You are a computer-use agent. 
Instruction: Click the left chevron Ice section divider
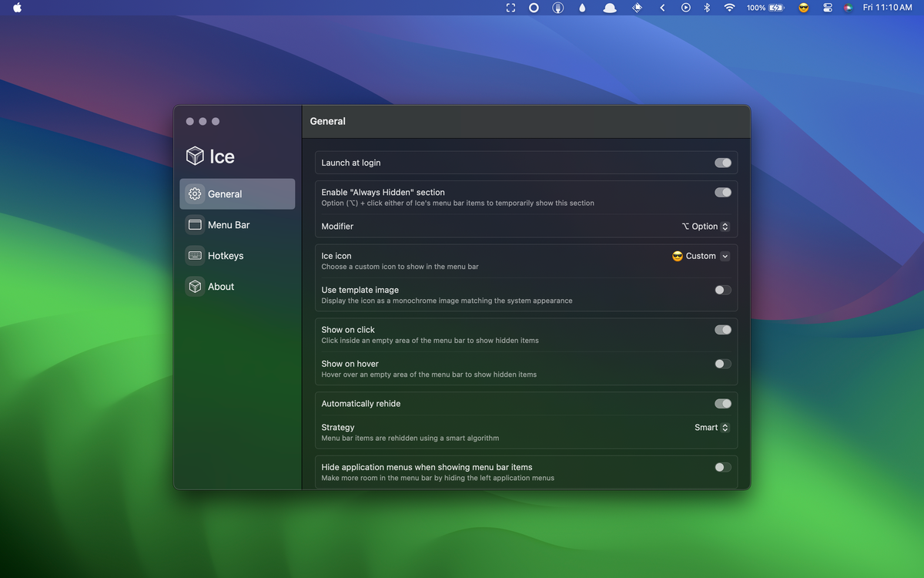(662, 8)
